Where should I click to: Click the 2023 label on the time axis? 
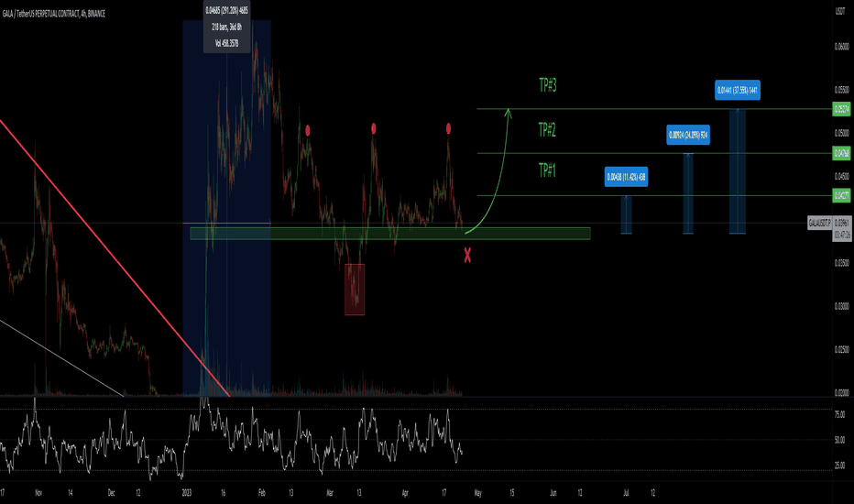[x=187, y=493]
